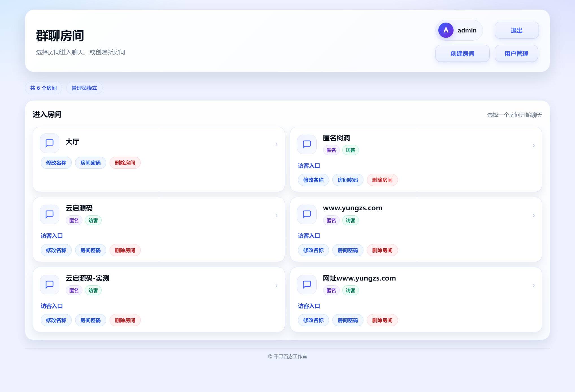Click 修改名称 on the www.yungzs.com card
Viewport: 575px width, 392px height.
pos(313,250)
